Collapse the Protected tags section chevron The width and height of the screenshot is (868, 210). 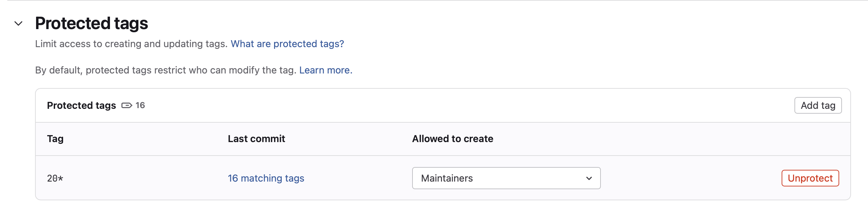tap(18, 24)
